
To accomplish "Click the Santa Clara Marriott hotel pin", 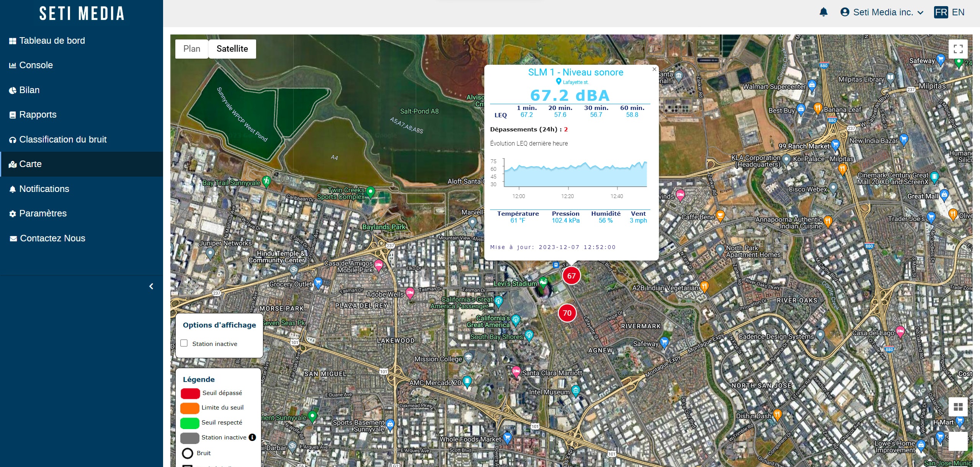I will click(516, 371).
